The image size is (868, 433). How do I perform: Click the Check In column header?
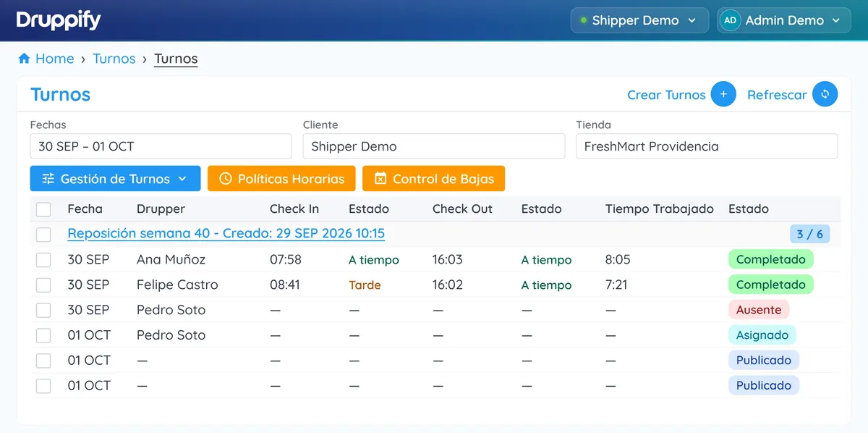coord(294,209)
